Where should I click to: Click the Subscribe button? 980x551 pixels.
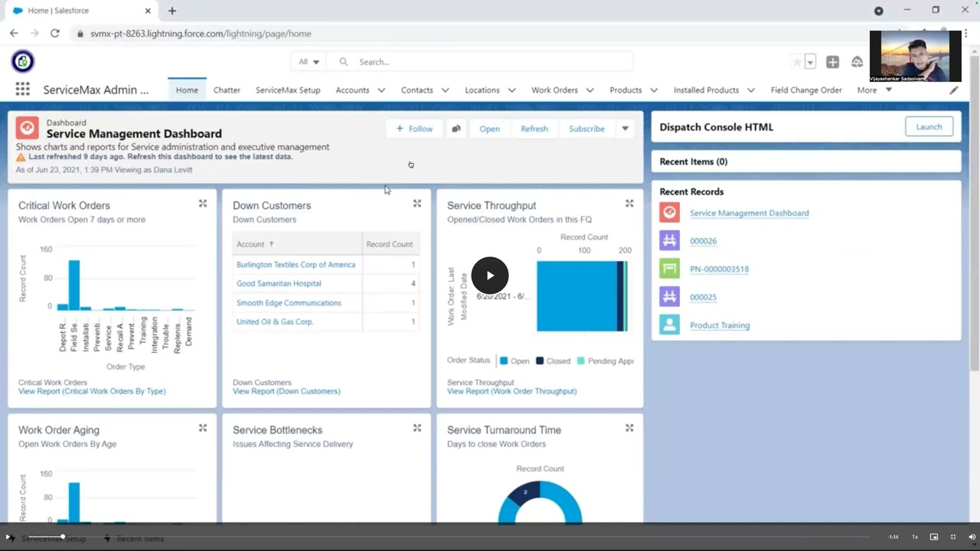pyautogui.click(x=586, y=129)
